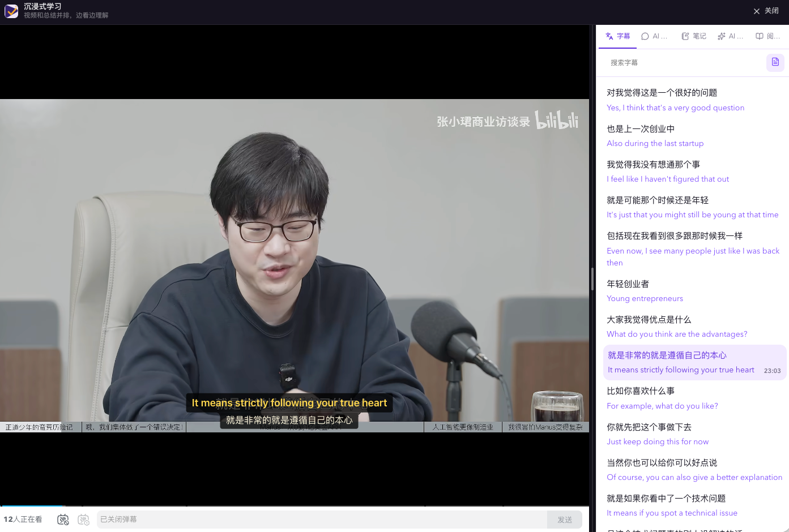
Task: Click the 搜索字幕 subtitle search field
Action: coord(684,63)
